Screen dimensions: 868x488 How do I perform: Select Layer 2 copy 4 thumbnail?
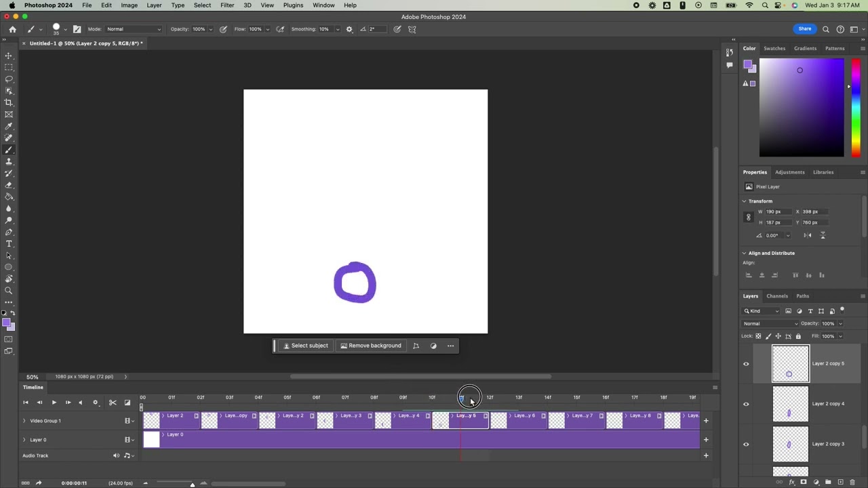[x=791, y=404]
